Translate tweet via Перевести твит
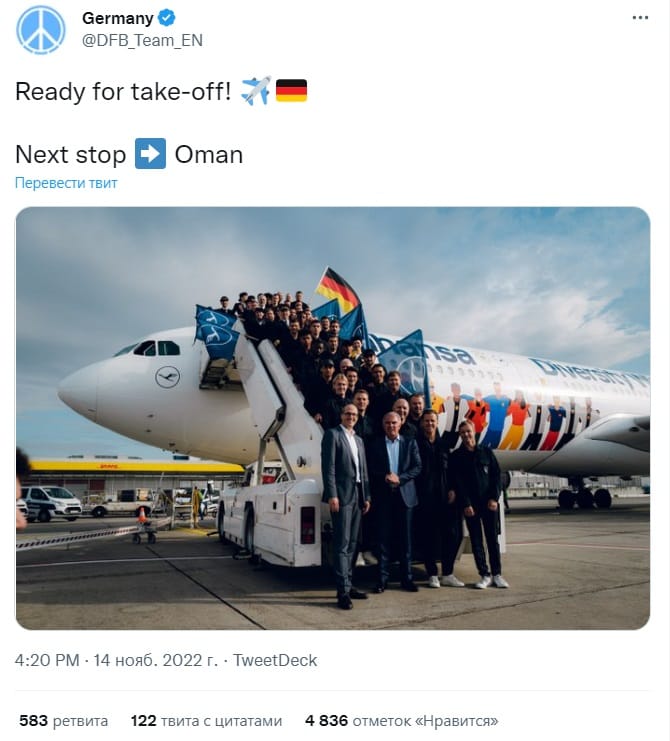 66,183
